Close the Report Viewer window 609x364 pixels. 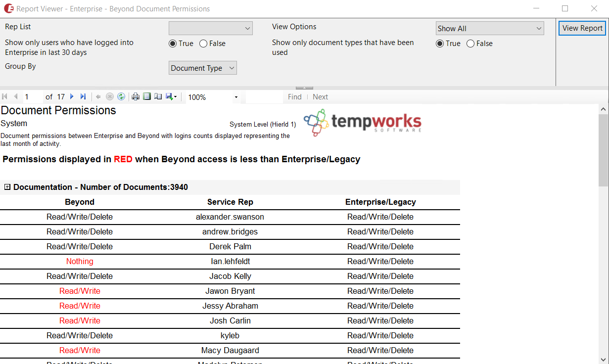click(x=594, y=8)
